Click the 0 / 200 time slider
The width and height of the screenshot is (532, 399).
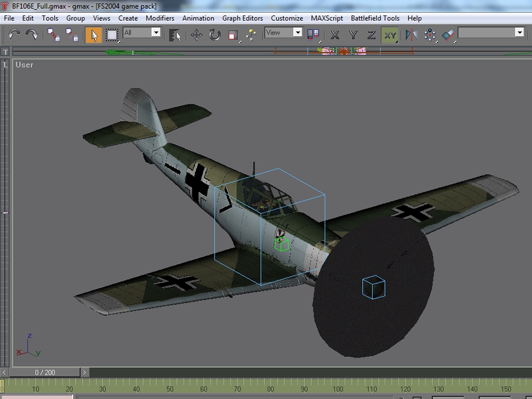coord(45,372)
